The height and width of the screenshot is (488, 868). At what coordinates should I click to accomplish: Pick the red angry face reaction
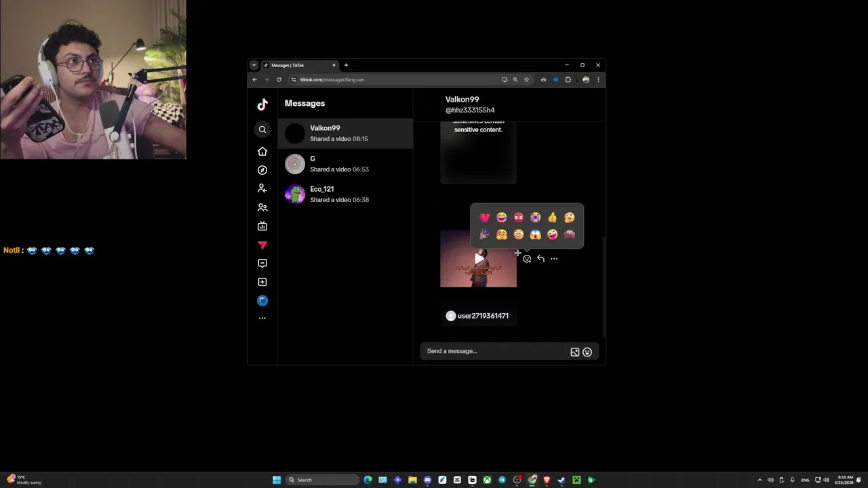pos(518,218)
